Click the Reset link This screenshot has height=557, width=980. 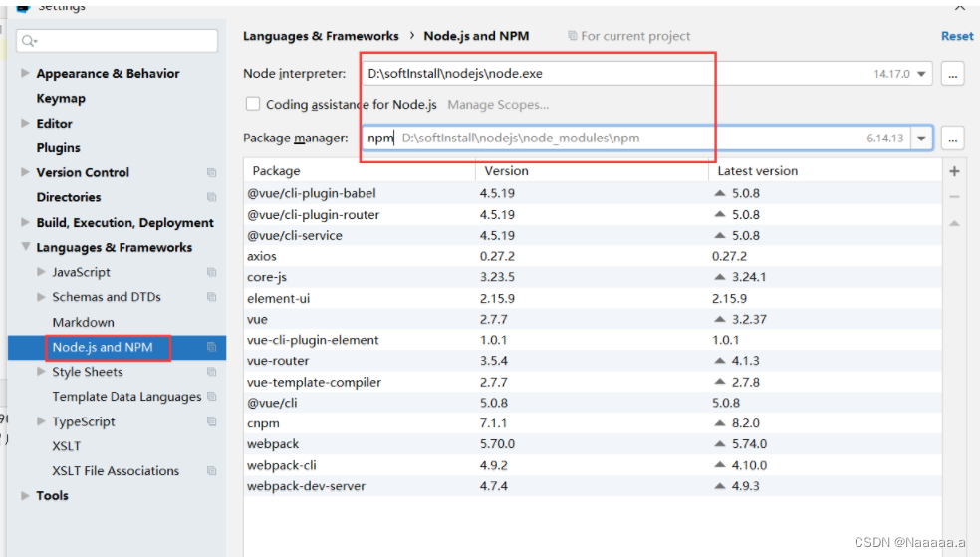pos(957,36)
